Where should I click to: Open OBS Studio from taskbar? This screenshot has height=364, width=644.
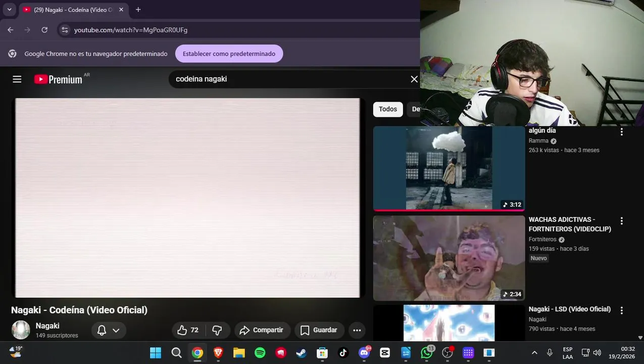pyautogui.click(x=448, y=353)
